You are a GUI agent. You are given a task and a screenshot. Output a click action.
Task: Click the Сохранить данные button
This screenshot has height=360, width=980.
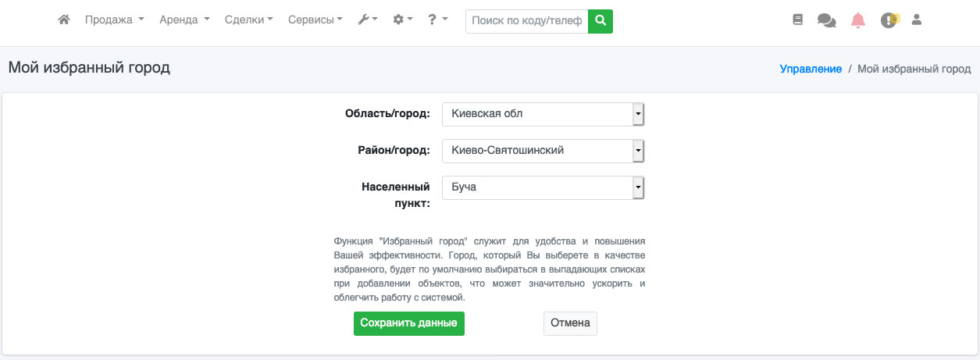[x=409, y=323]
